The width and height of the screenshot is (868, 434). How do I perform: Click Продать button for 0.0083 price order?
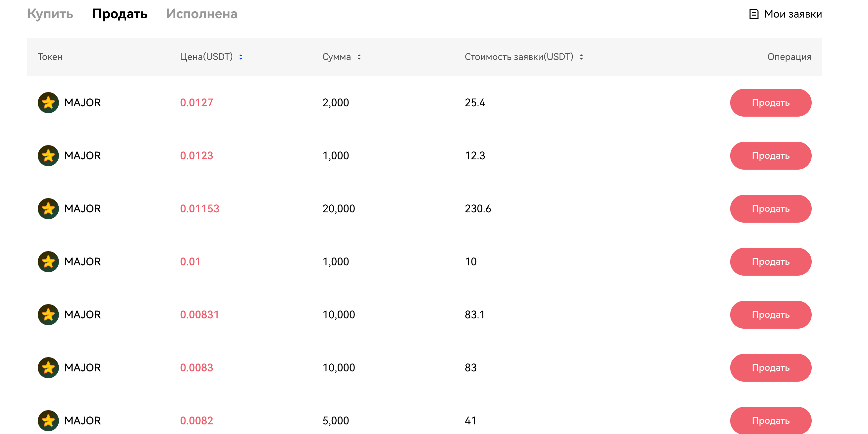click(x=771, y=367)
